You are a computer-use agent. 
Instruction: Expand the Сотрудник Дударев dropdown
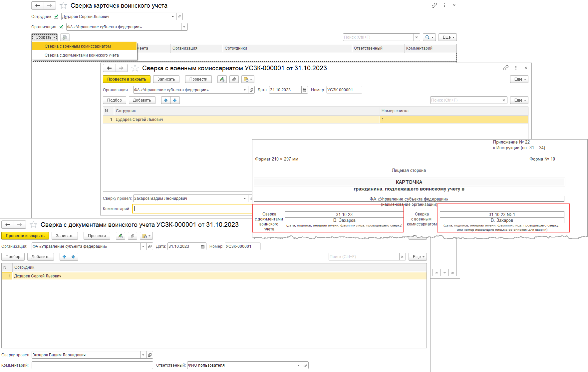click(172, 17)
